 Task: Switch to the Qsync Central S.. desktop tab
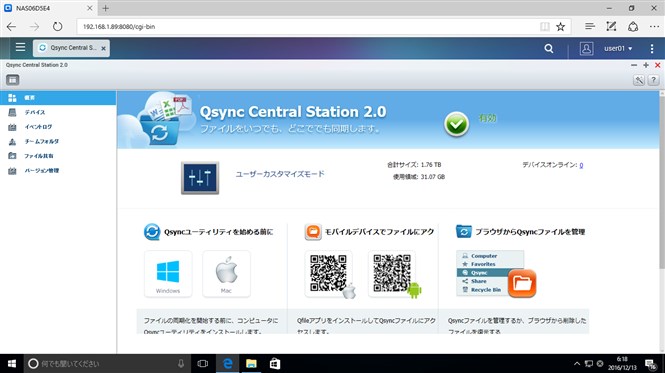[71, 48]
